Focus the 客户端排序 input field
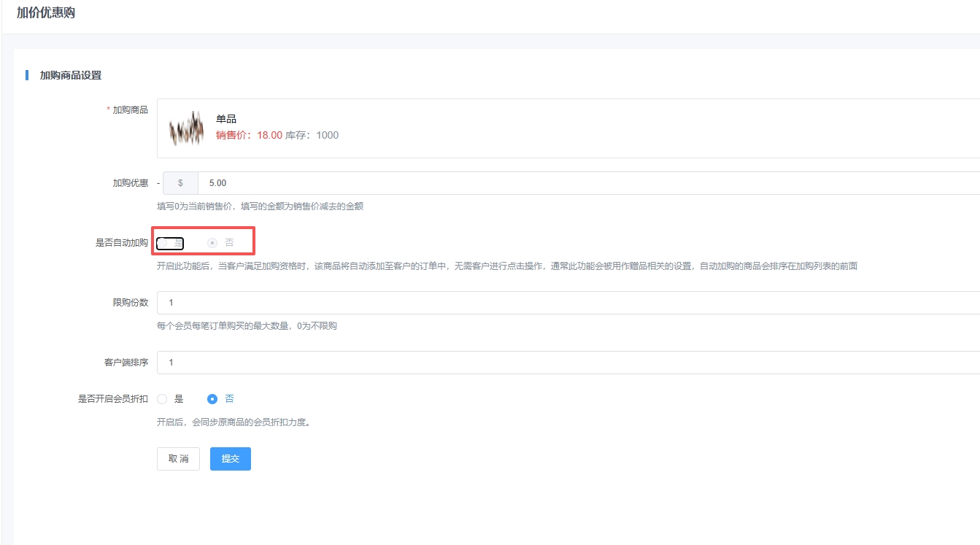The width and height of the screenshot is (980, 545). tap(569, 363)
